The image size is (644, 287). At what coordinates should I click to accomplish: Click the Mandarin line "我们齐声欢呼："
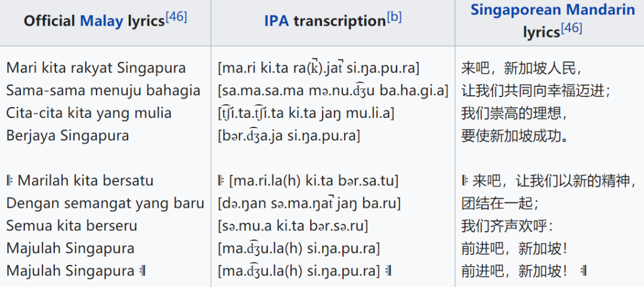point(507,226)
